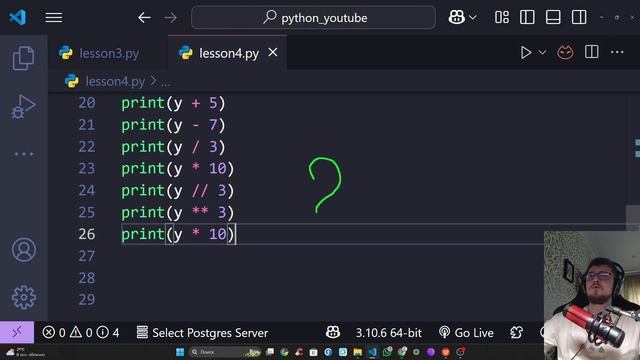640x360 pixels.
Task: Click line number 20 in the gutter
Action: (87, 103)
